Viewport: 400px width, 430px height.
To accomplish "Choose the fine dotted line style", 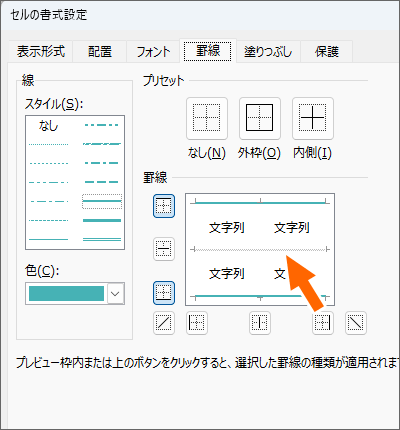I will (x=49, y=144).
